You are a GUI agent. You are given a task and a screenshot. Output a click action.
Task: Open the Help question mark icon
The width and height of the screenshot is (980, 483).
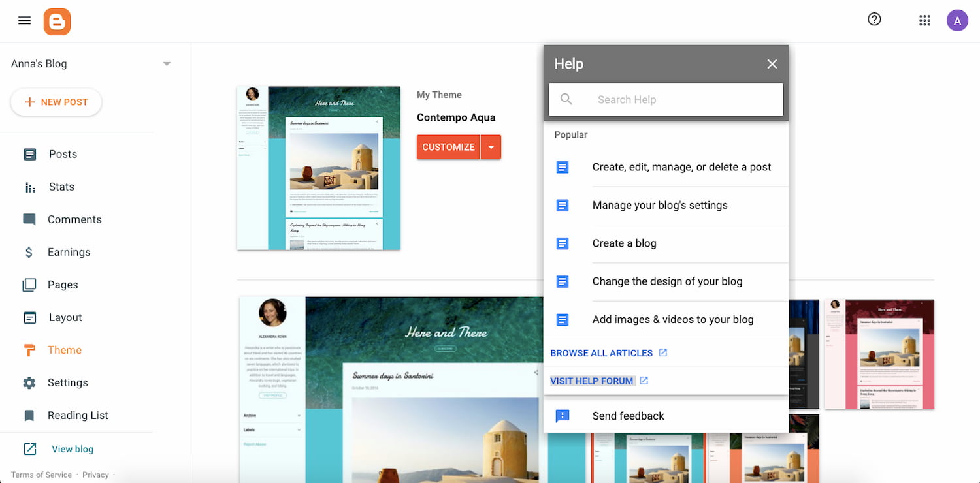pos(874,20)
